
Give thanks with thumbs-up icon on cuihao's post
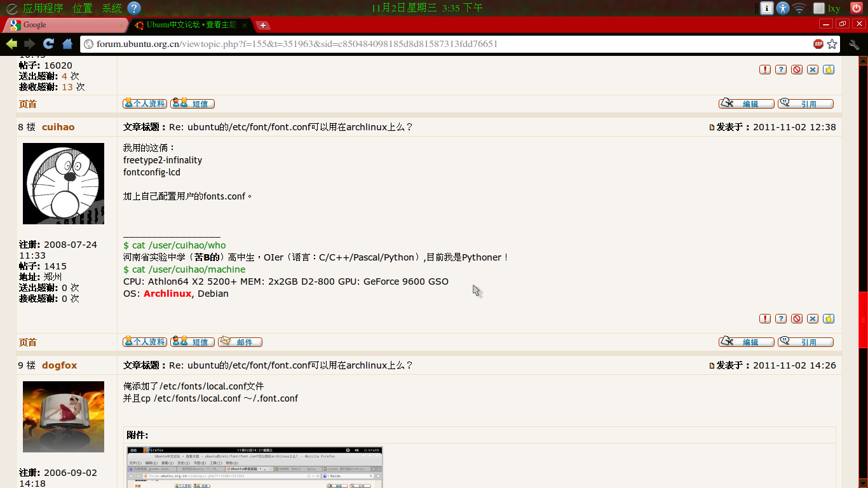pos(829,319)
